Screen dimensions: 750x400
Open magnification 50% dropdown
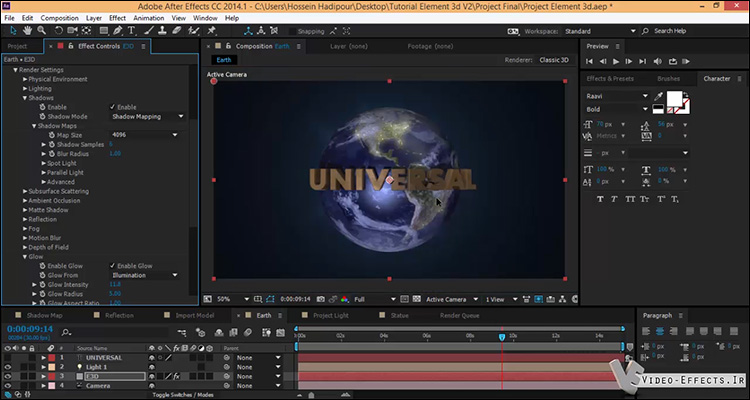point(232,300)
